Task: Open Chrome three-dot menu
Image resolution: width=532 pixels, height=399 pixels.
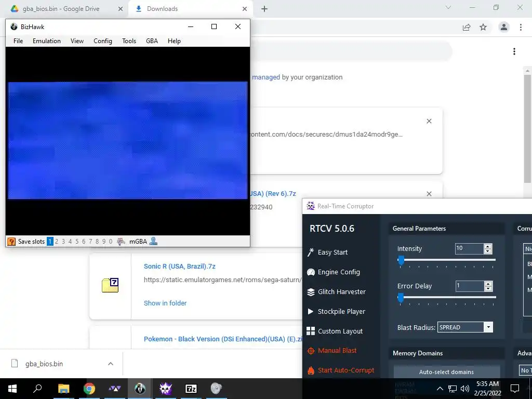Action: click(521, 27)
